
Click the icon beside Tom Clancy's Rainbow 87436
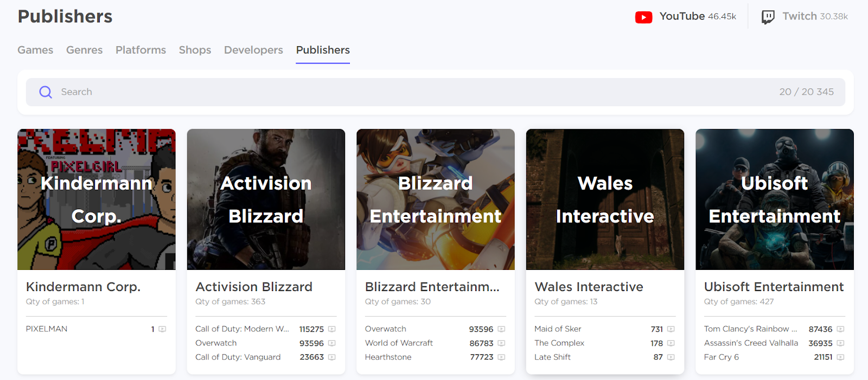(x=840, y=329)
